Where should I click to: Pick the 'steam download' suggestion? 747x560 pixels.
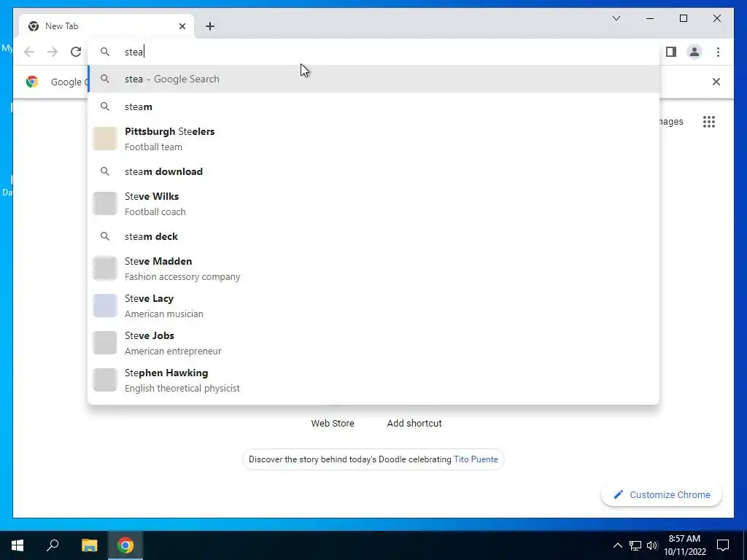tap(374, 171)
